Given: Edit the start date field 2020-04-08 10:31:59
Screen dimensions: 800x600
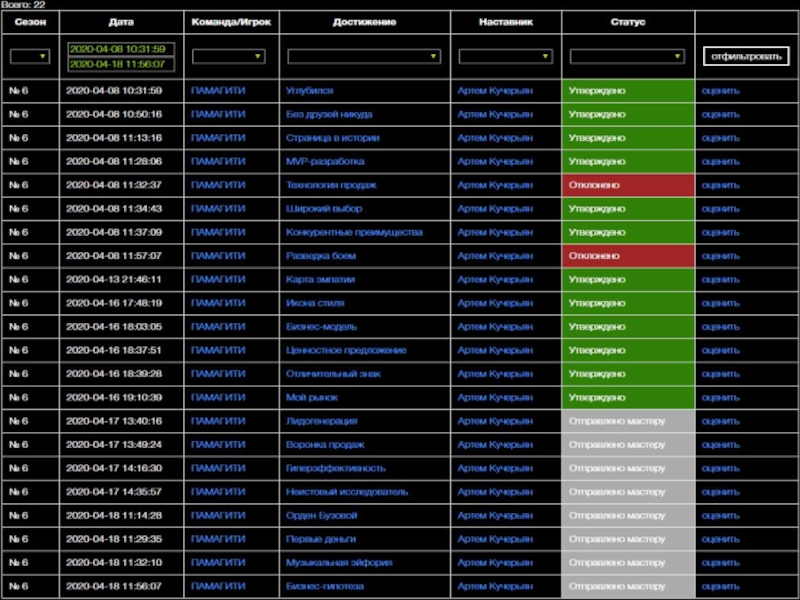Looking at the screenshot, I should point(117,49).
